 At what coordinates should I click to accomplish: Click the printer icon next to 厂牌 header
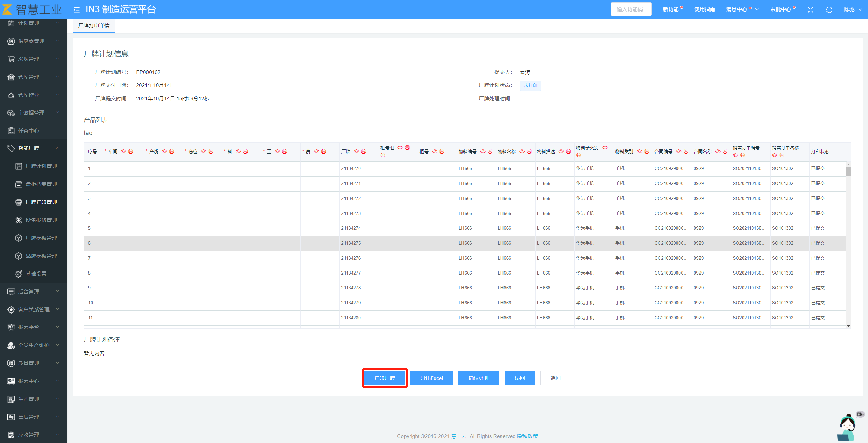[x=363, y=152]
